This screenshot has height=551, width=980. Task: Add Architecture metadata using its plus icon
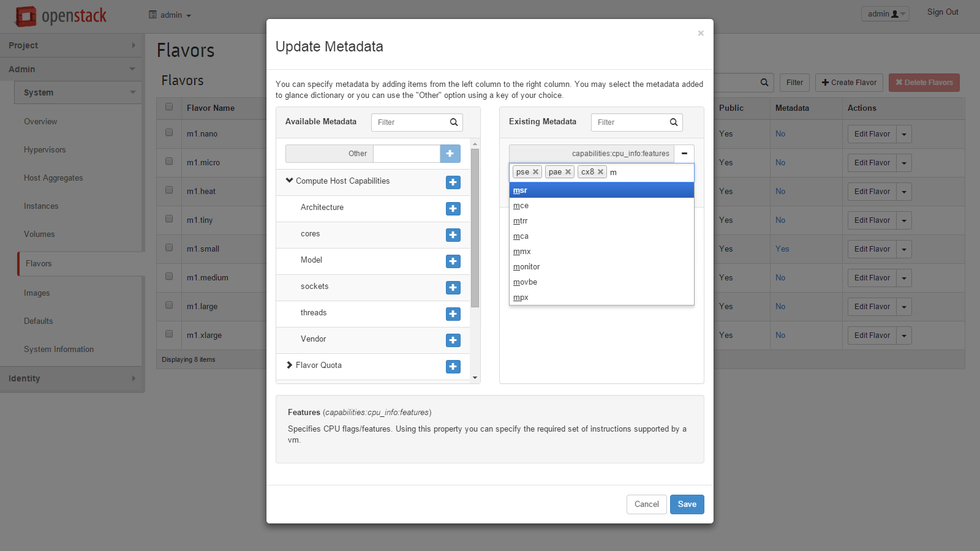pyautogui.click(x=453, y=208)
